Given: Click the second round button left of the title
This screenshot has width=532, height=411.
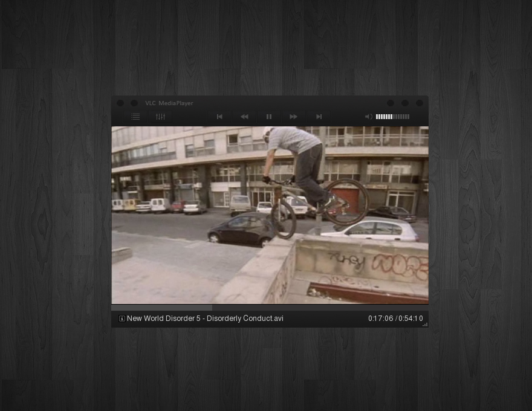Looking at the screenshot, I should tap(134, 103).
